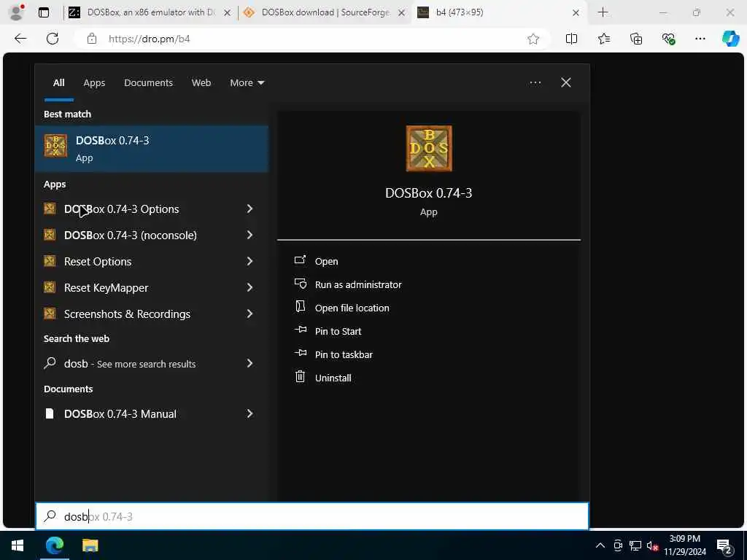Expand DOSBox 0.74-3 Options chevron
This screenshot has height=560, width=747.
(x=249, y=209)
